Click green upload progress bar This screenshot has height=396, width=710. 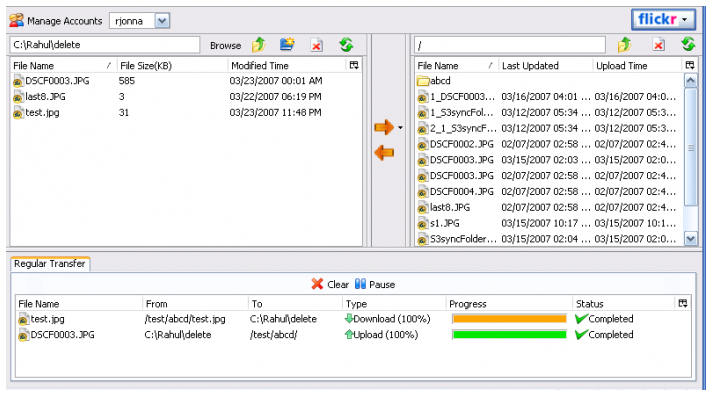(509, 335)
